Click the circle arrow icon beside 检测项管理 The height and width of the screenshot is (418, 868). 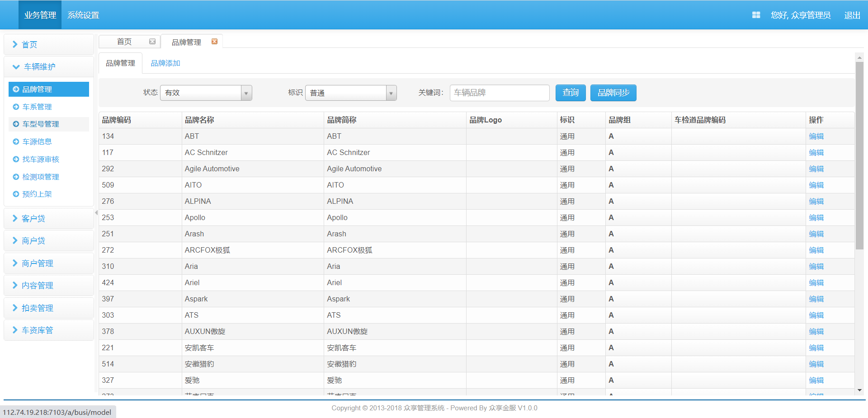[16, 177]
